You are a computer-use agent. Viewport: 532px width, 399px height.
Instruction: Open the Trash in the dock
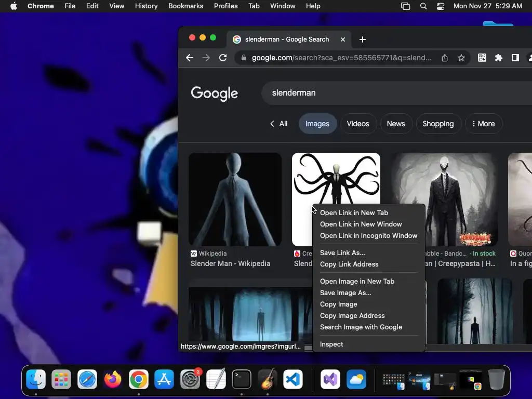(496, 379)
